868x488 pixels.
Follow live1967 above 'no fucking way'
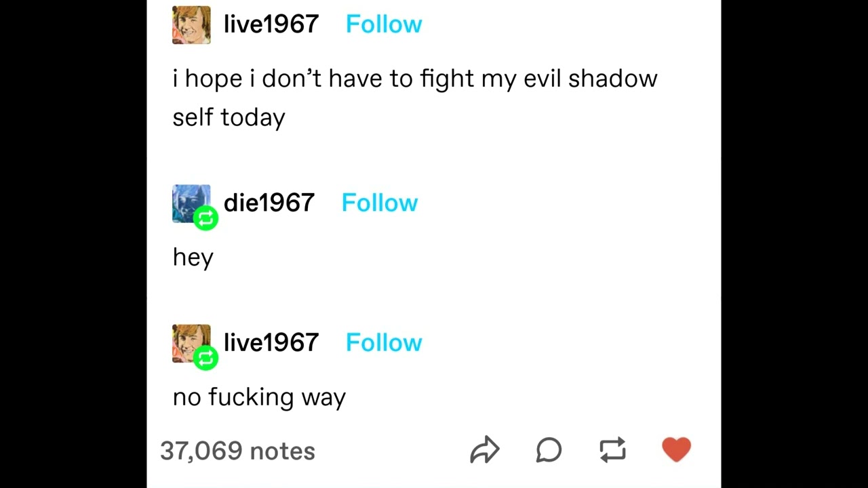pyautogui.click(x=384, y=342)
